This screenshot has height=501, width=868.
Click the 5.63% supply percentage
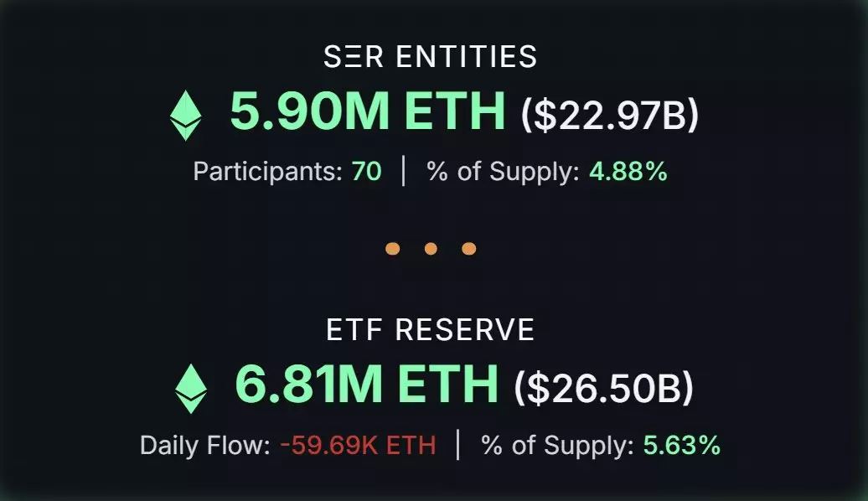point(682,445)
